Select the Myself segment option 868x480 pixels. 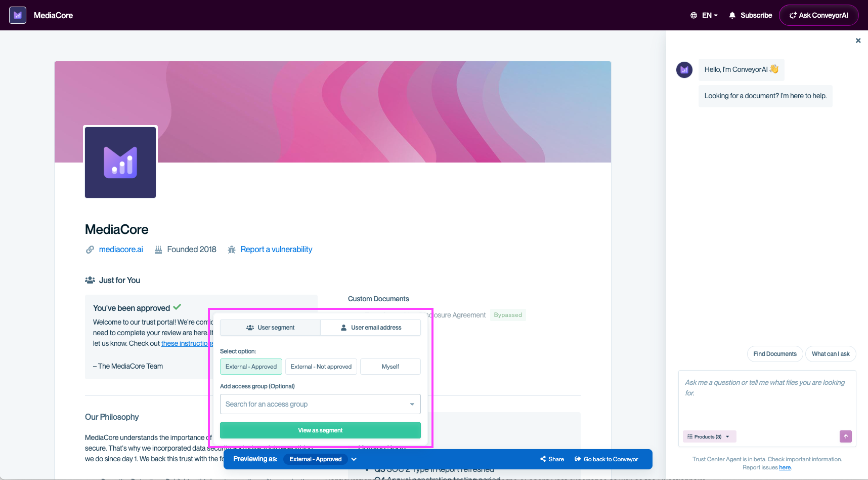click(390, 366)
